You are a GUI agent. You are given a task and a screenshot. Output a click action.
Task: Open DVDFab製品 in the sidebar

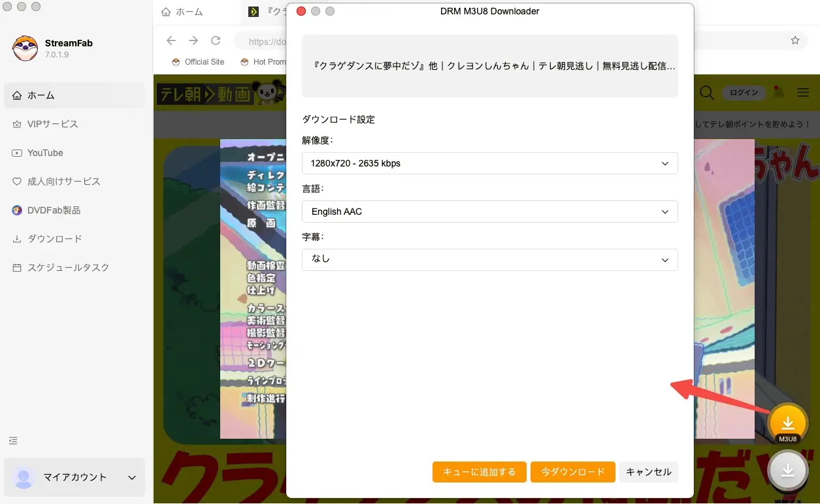[x=74, y=210]
